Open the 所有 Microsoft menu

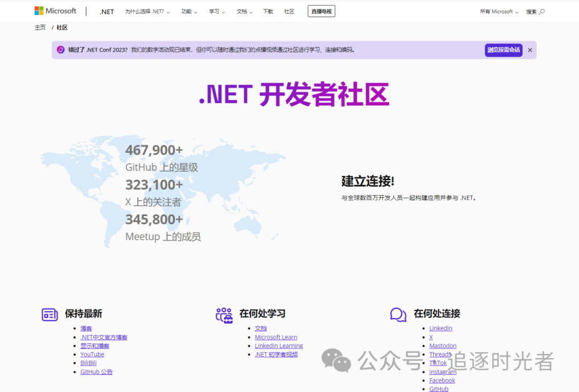click(x=499, y=12)
